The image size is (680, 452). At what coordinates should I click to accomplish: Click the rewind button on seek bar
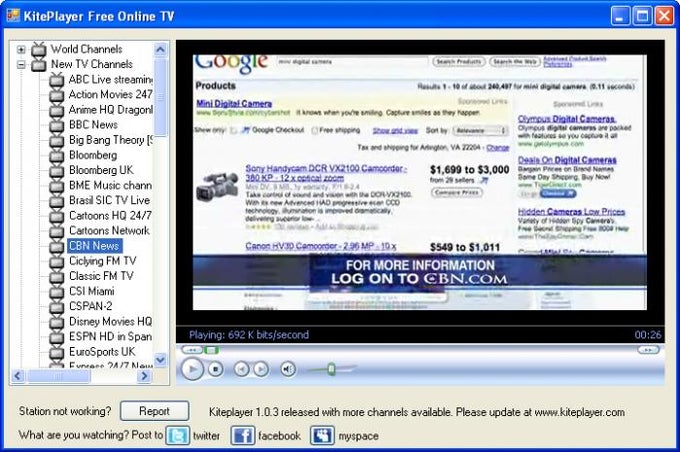(193, 350)
